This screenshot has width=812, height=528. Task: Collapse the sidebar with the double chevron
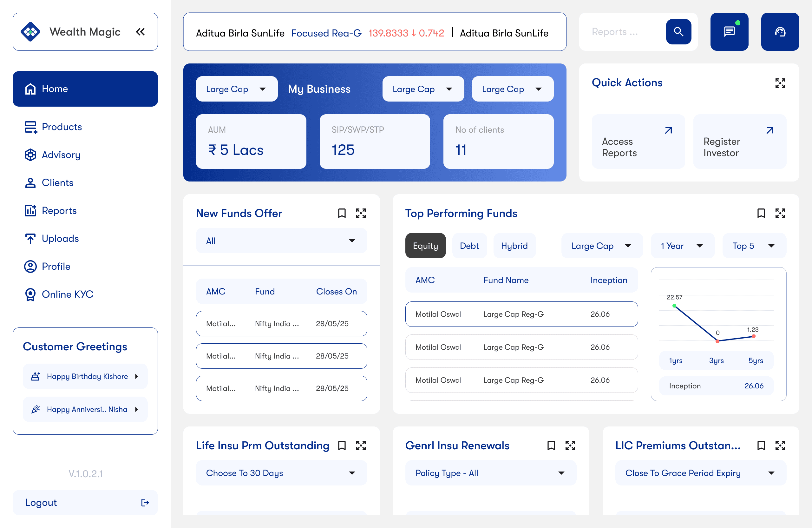tap(140, 32)
